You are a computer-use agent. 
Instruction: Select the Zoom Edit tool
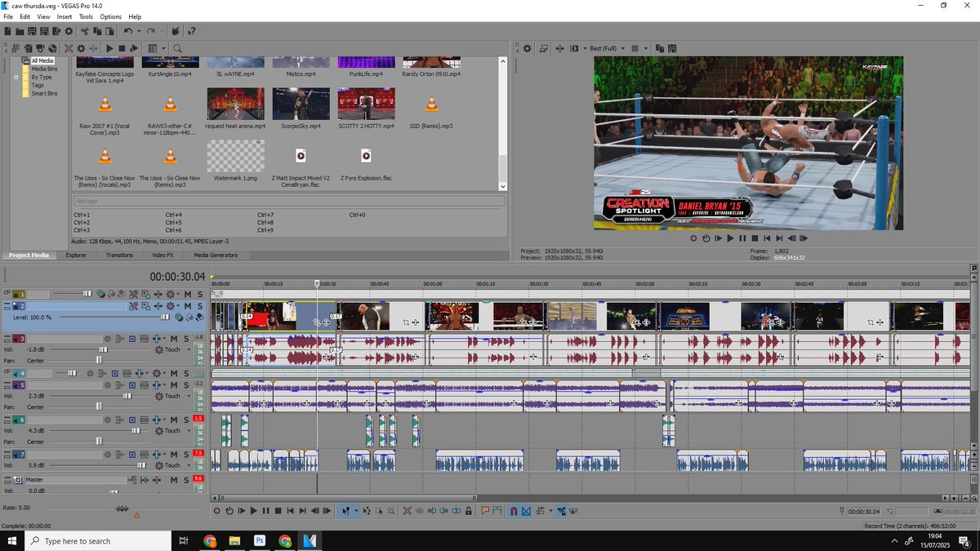click(391, 511)
